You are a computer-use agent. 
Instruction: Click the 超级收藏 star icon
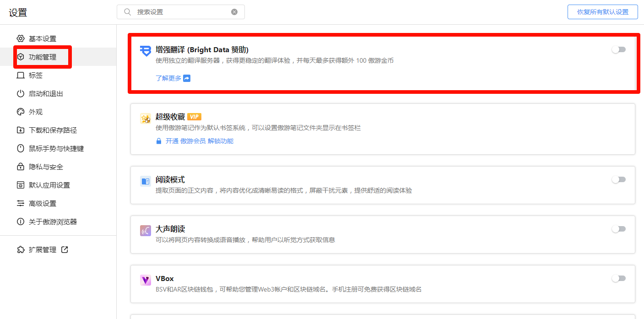[145, 119]
